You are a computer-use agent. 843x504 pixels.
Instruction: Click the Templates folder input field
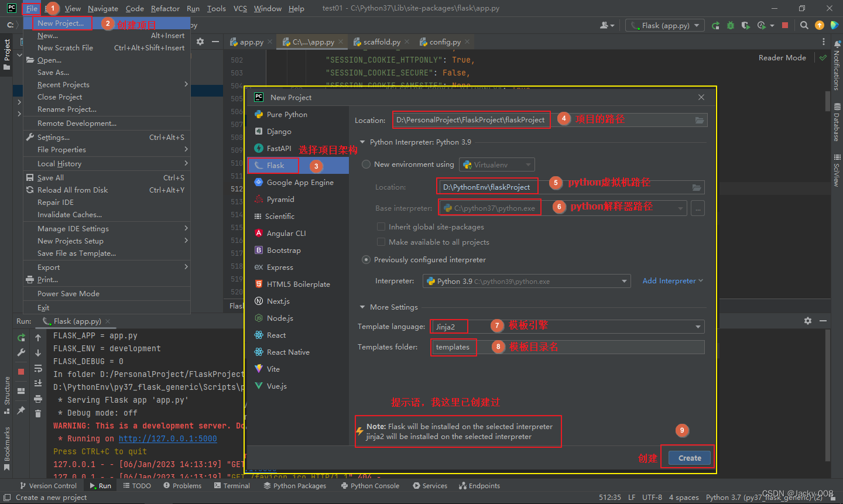pos(567,347)
